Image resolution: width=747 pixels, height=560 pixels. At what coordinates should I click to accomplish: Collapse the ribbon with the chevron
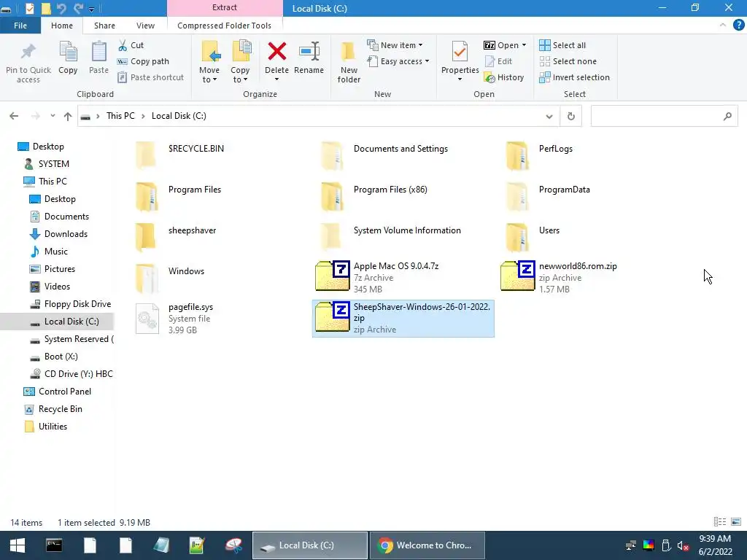(723, 26)
